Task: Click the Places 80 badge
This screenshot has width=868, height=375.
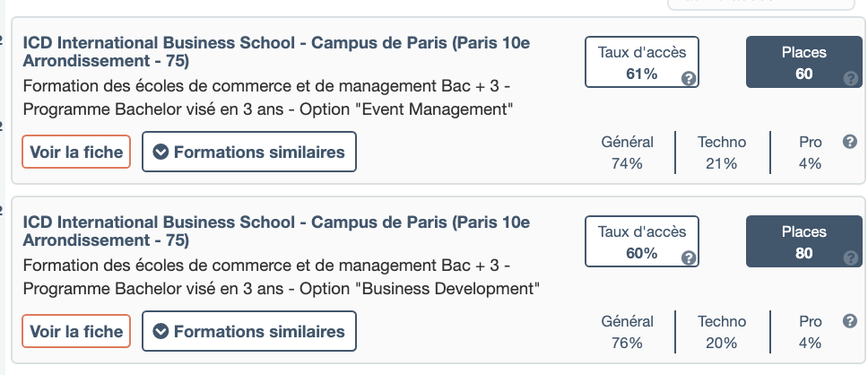Action: (803, 241)
